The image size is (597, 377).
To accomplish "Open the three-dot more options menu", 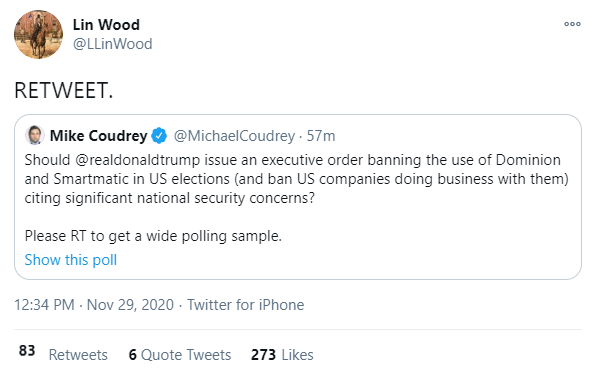I will tap(572, 24).
